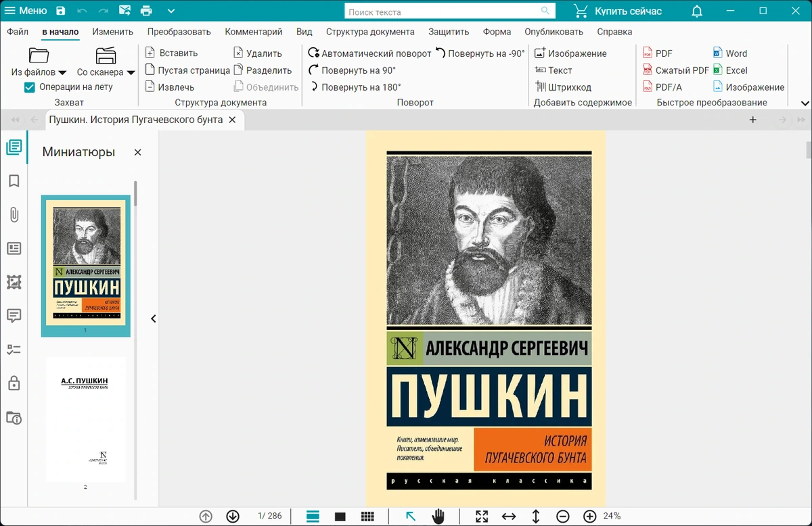Click the Штрихкод button

[x=563, y=87]
